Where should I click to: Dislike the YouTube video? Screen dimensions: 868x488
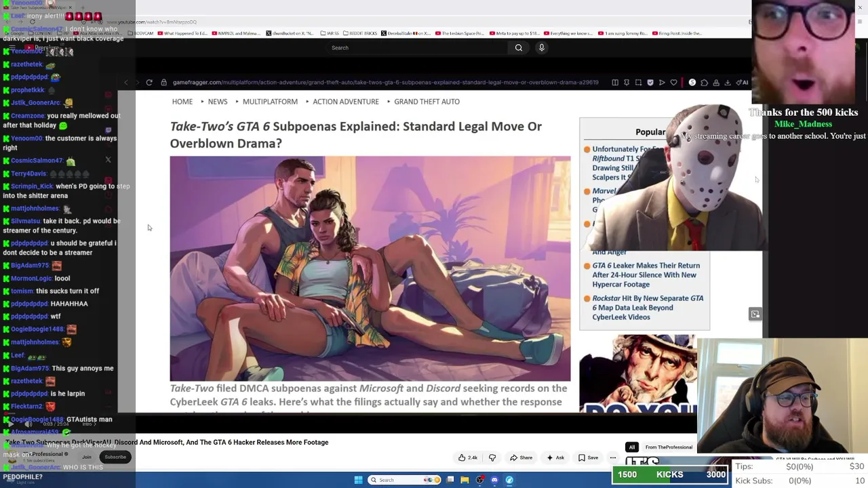click(492, 457)
